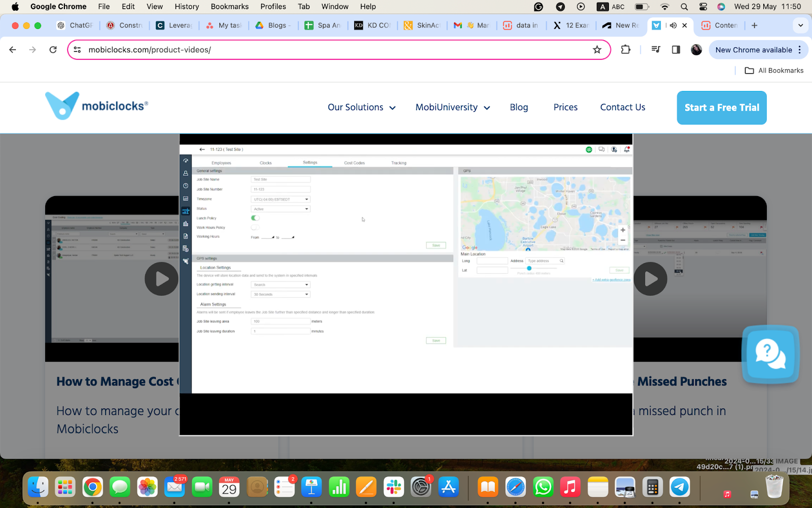812x508 pixels.
Task: Open the Blog link
Action: 519,107
